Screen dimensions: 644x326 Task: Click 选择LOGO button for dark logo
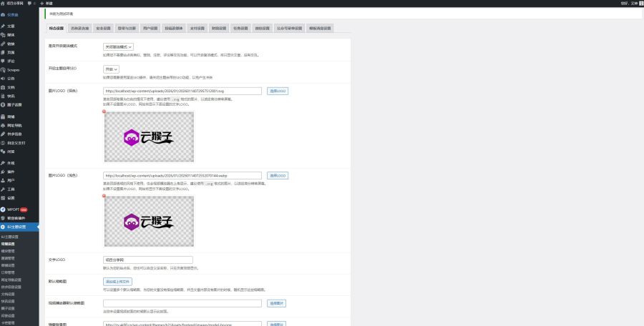click(278, 92)
